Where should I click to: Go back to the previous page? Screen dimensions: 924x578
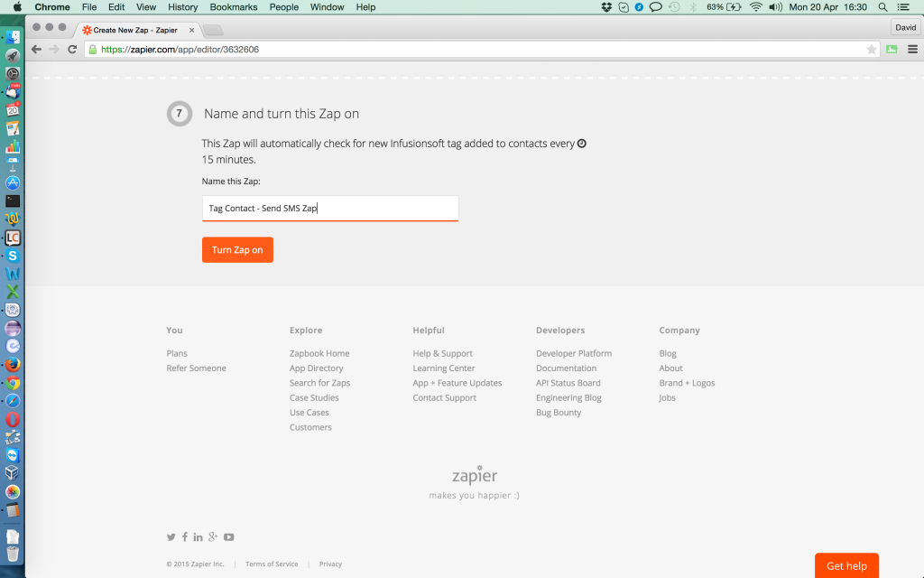click(x=36, y=50)
